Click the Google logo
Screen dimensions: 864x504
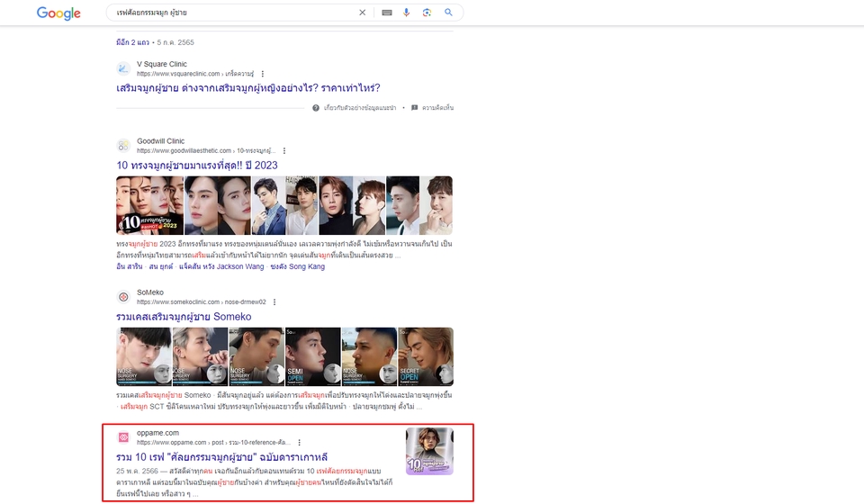pos(58,13)
